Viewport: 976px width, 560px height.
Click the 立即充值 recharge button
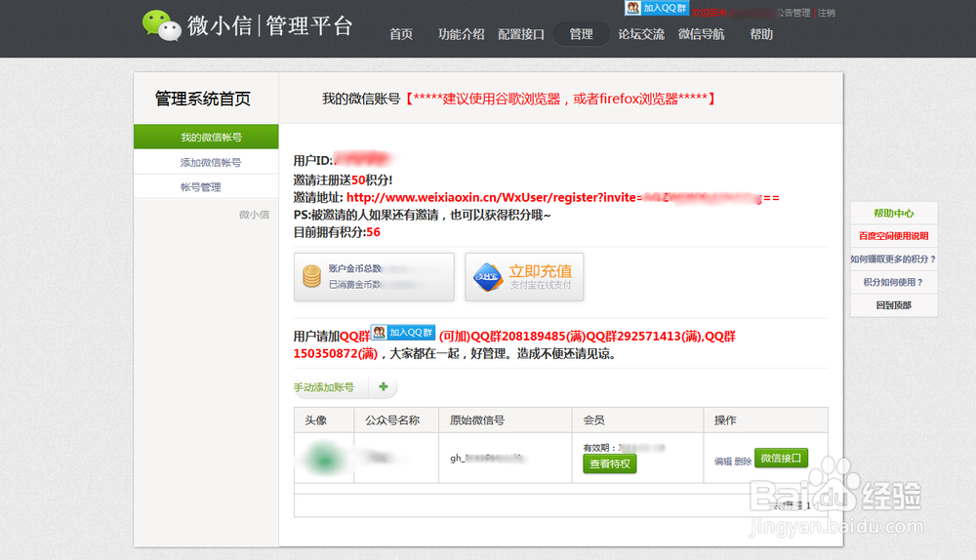click(524, 277)
